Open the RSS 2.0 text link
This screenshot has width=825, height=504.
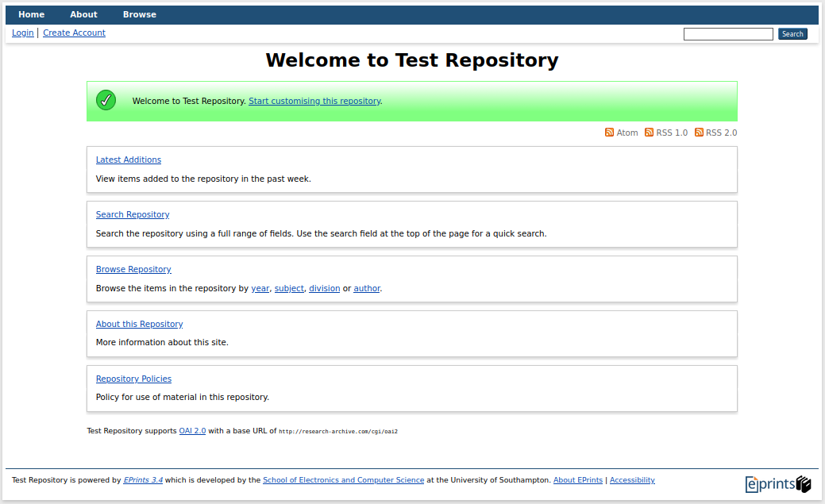721,133
